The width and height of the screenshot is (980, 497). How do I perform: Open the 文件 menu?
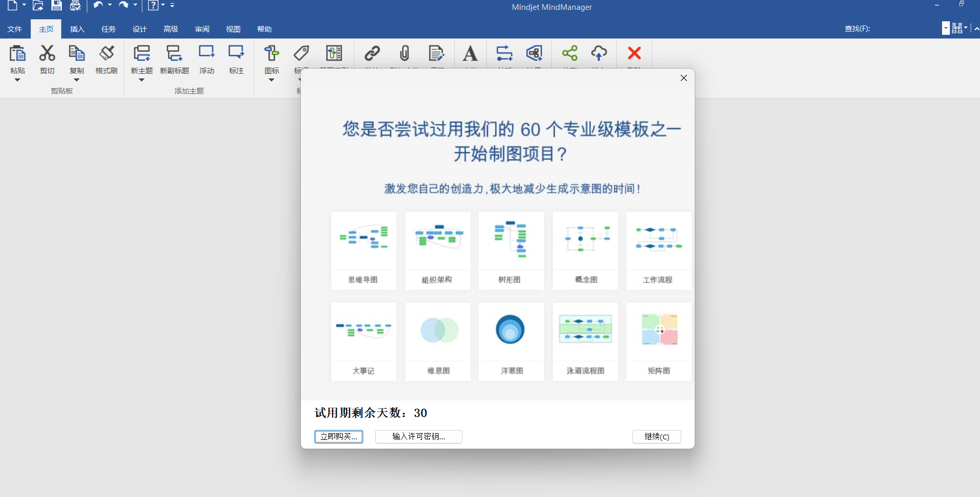coord(15,29)
